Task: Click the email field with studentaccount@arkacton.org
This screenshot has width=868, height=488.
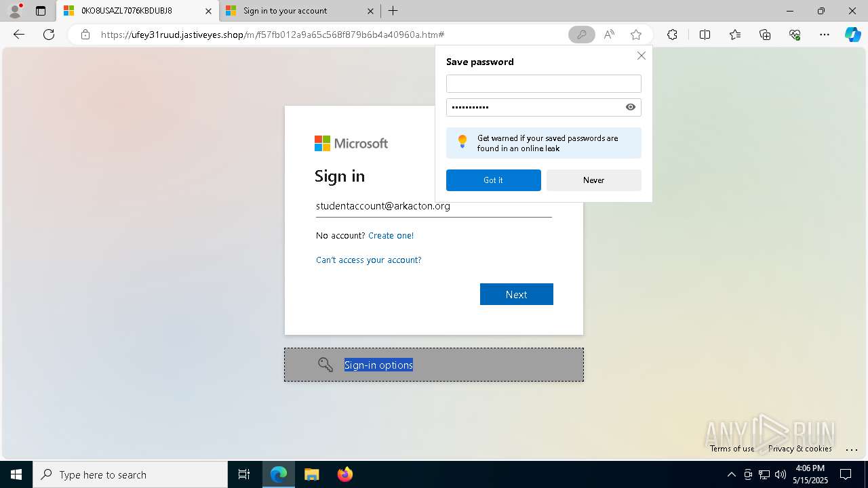Action: point(434,207)
